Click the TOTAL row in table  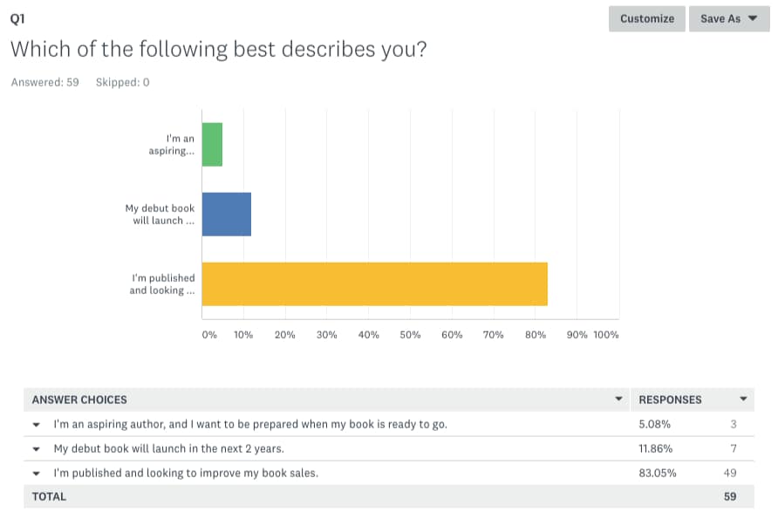[x=389, y=496]
